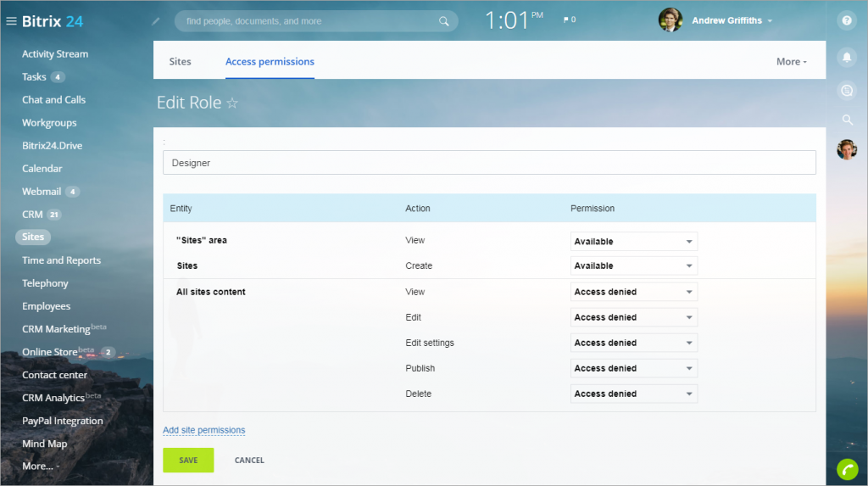Viewport: 868px width, 486px height.
Task: Click the 1:01 PM clock
Action: coord(514,20)
